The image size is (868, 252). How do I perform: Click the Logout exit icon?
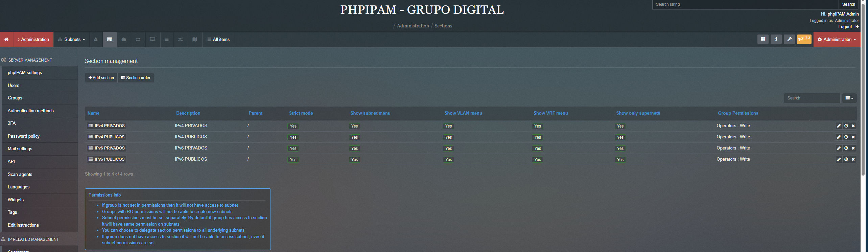coord(857,27)
